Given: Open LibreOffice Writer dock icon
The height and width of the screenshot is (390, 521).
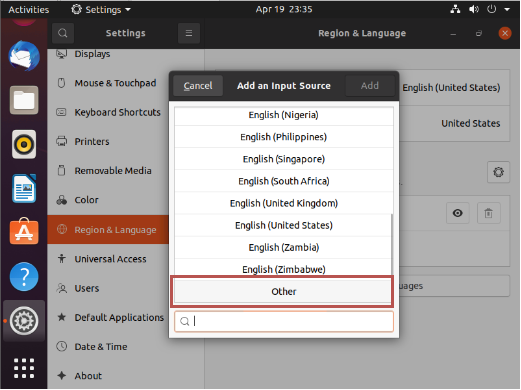Looking at the screenshot, I should (x=24, y=188).
